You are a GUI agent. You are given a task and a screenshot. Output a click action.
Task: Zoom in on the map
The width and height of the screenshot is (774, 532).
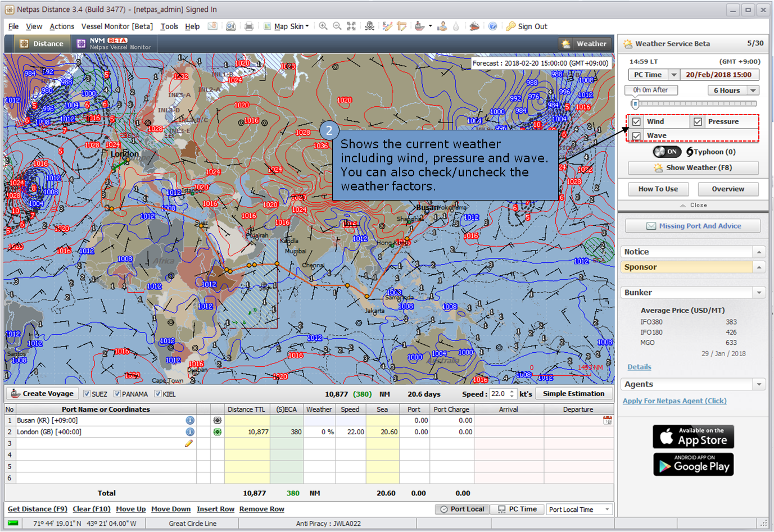[323, 26]
